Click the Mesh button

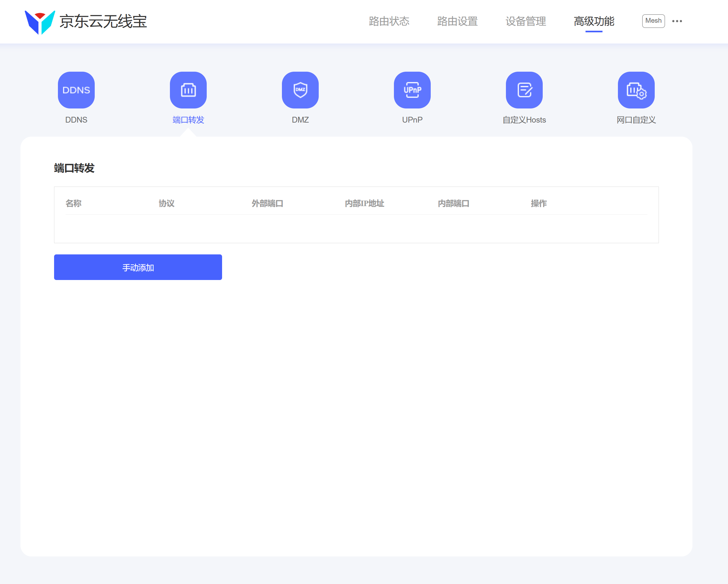click(x=653, y=21)
